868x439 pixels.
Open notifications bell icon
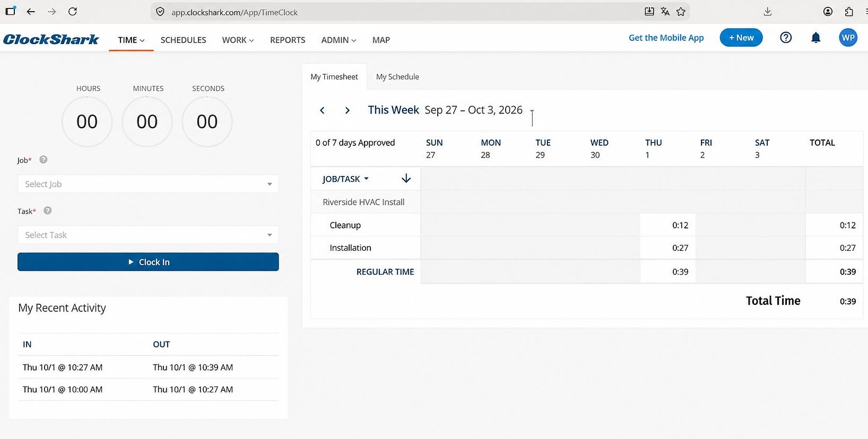pyautogui.click(x=816, y=38)
